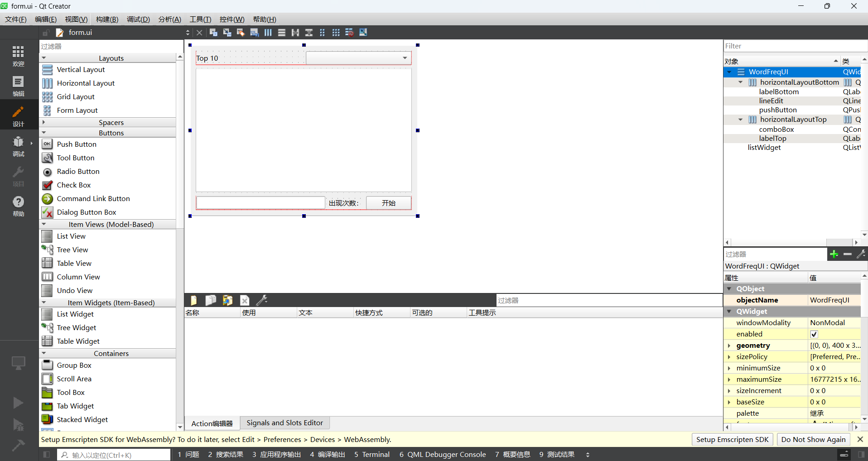The image size is (868, 461).
Task: Open the combo box on the form
Action: (x=359, y=58)
